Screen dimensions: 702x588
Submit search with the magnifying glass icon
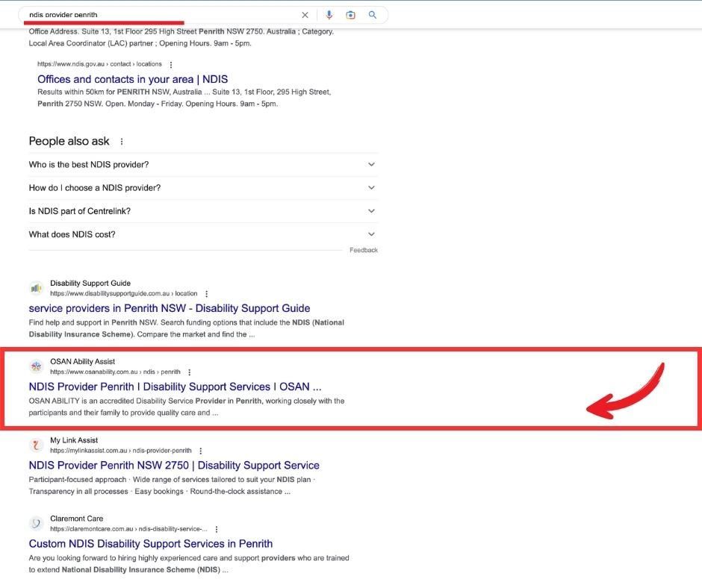click(x=372, y=15)
